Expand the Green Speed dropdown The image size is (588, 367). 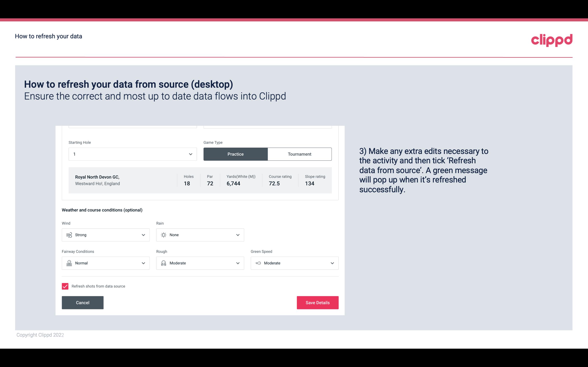(x=332, y=263)
